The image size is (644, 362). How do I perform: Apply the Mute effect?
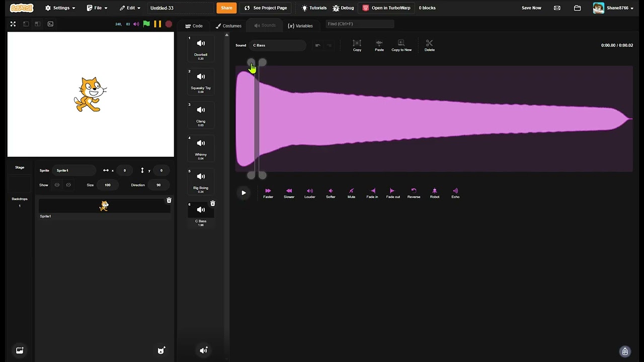click(351, 193)
